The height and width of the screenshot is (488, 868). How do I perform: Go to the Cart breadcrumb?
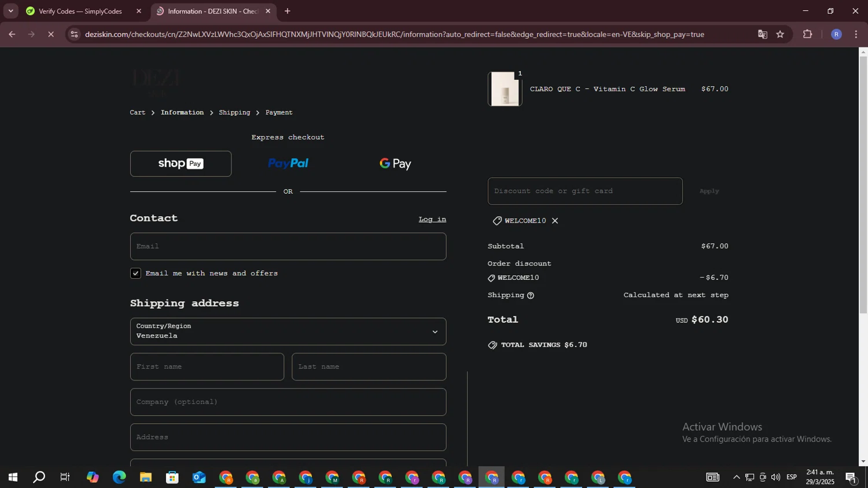(x=138, y=113)
